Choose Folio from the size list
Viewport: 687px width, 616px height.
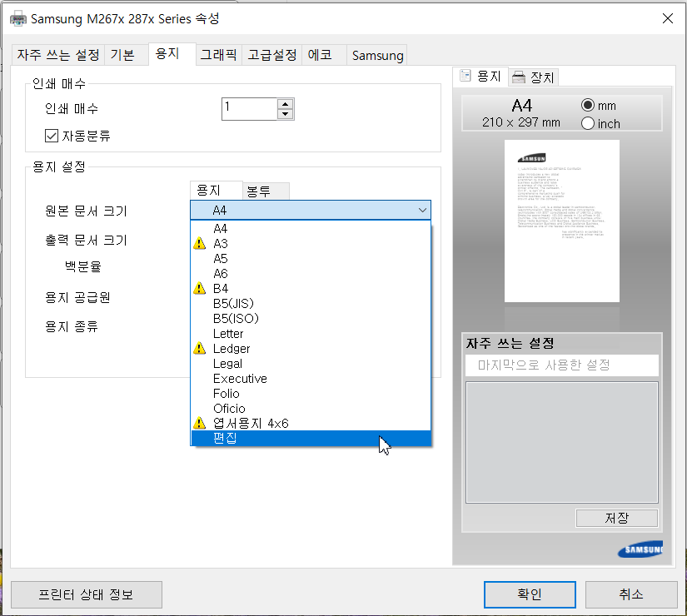click(x=311, y=393)
